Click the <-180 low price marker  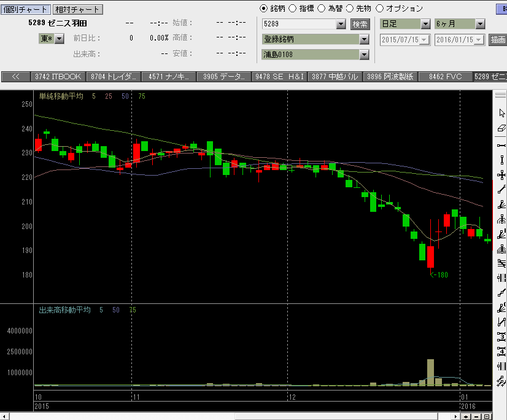click(x=439, y=275)
